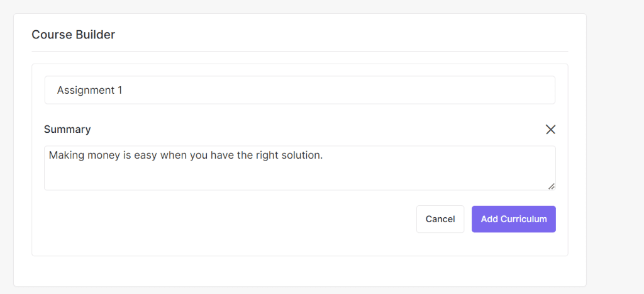
Task: Click the phrase 'right solution' in textarea
Action: point(289,155)
